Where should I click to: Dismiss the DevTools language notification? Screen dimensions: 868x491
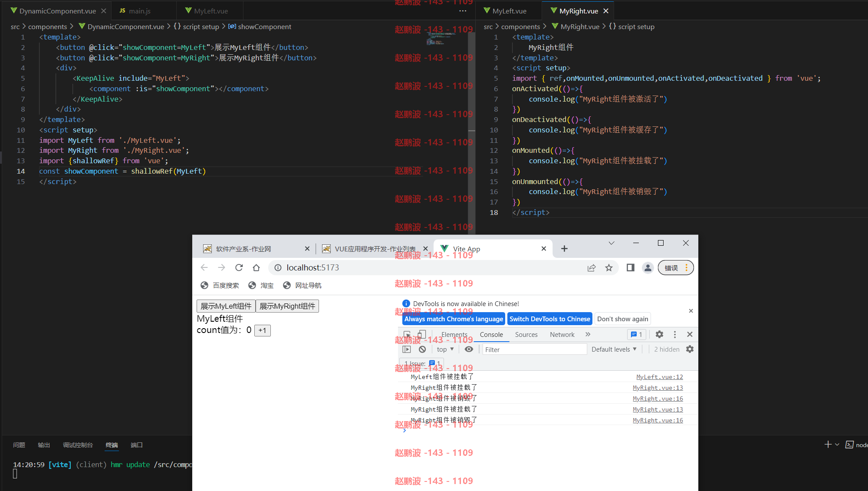pyautogui.click(x=691, y=311)
